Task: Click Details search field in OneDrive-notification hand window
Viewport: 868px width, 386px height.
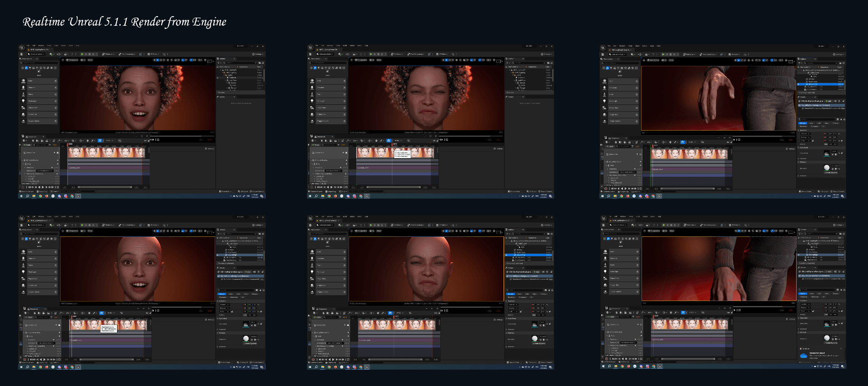Action: point(817,290)
